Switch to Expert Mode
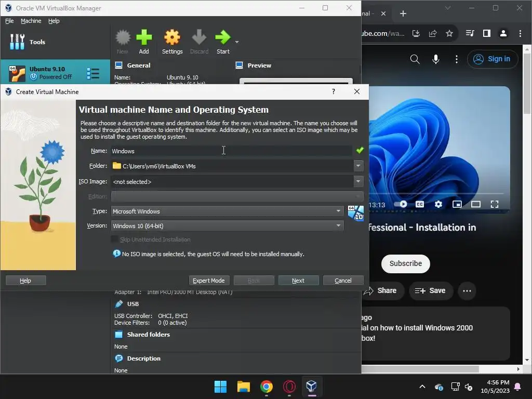 [209, 280]
